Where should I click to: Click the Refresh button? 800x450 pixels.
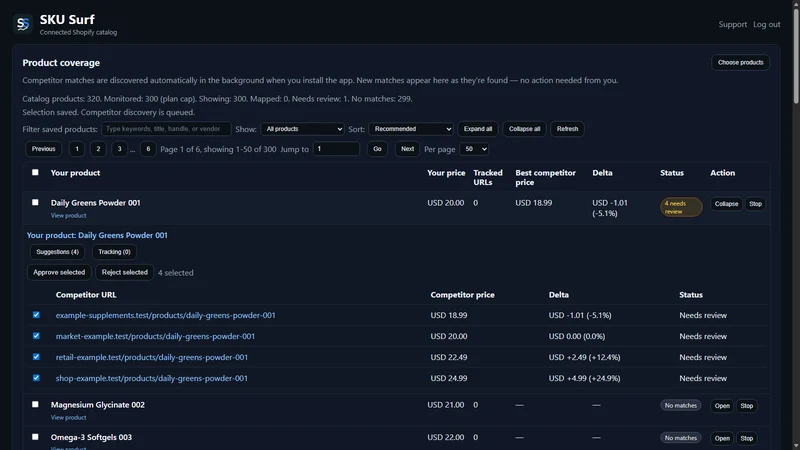click(x=567, y=129)
